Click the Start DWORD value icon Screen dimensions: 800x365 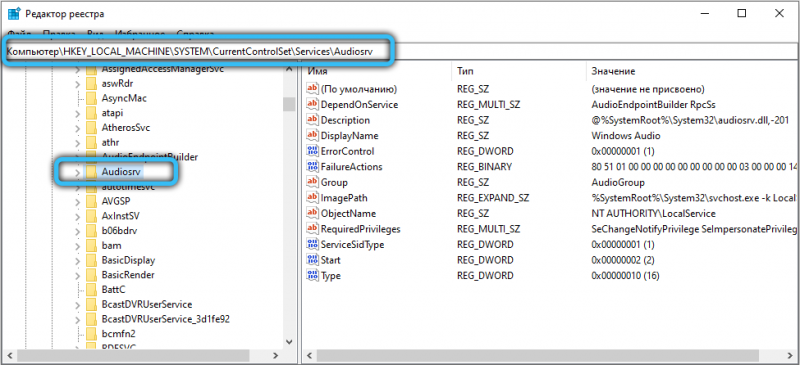tap(312, 260)
